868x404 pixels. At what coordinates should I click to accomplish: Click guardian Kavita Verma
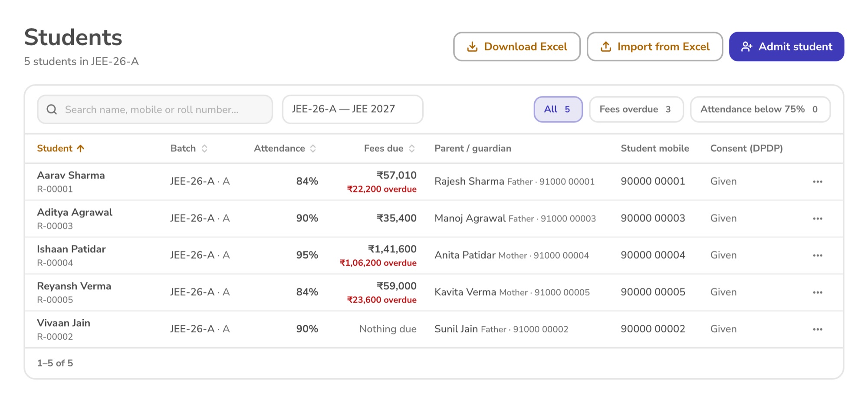(x=465, y=292)
